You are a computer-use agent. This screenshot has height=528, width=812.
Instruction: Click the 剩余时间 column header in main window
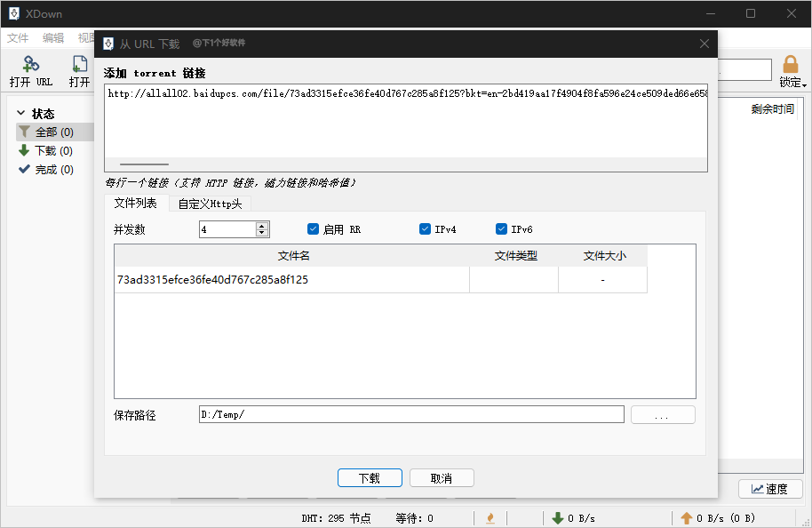click(772, 108)
